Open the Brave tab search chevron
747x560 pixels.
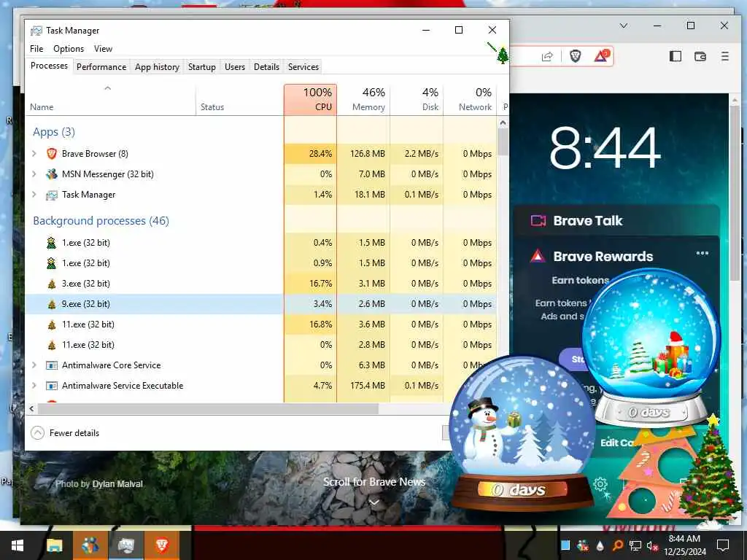(x=624, y=26)
